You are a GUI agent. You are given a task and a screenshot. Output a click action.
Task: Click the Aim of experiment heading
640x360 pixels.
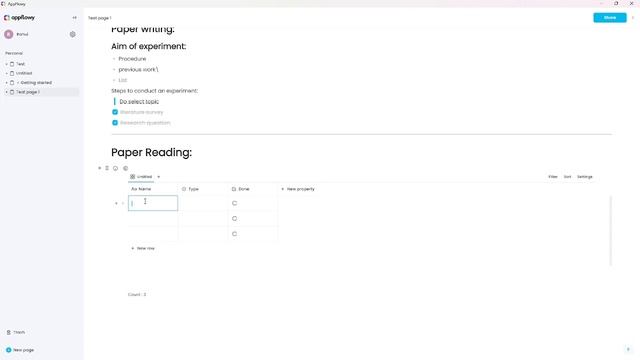[x=149, y=46]
